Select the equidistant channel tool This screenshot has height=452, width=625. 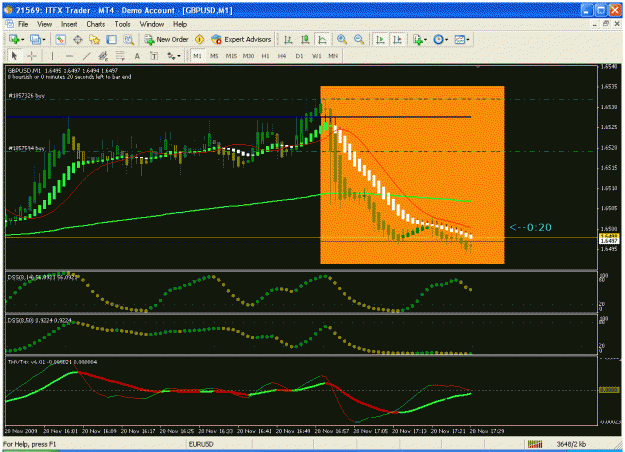pyautogui.click(x=103, y=56)
